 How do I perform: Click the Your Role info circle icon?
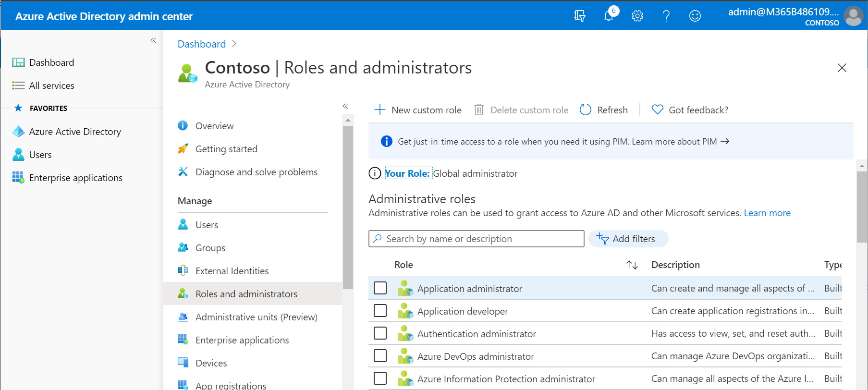(x=375, y=173)
